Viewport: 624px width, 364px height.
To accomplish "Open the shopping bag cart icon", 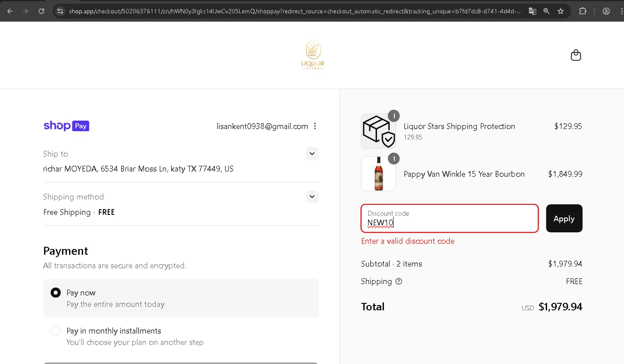I will pyautogui.click(x=576, y=55).
